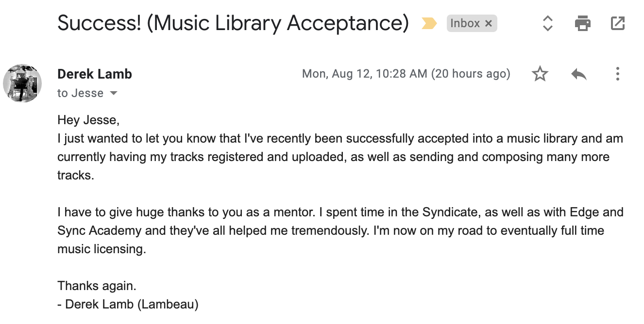Click the 'to Jesse' recipient text
This screenshot has height=324, width=644.
80,93
